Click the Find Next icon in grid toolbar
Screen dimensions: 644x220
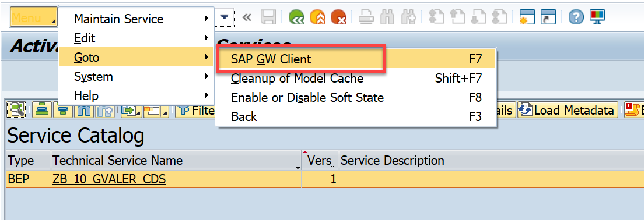[105, 110]
